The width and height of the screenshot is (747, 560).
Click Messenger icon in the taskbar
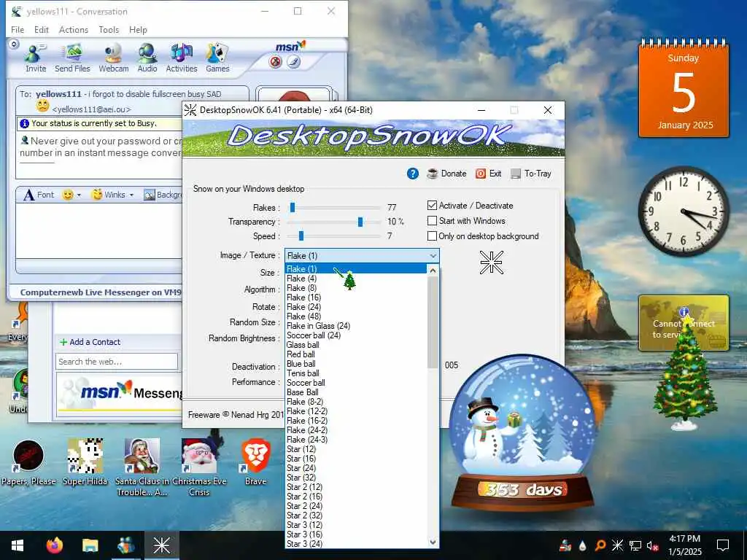click(x=125, y=545)
